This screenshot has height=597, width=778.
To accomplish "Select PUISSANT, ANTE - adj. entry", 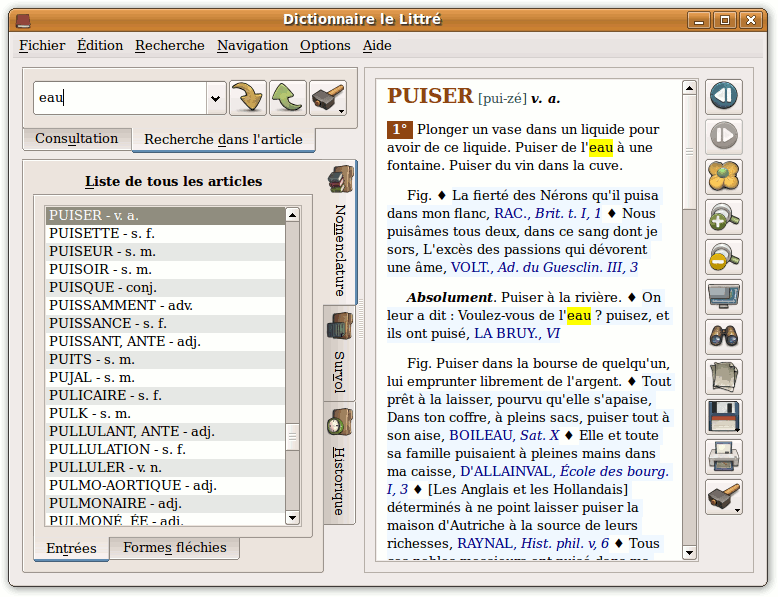I will 165,341.
